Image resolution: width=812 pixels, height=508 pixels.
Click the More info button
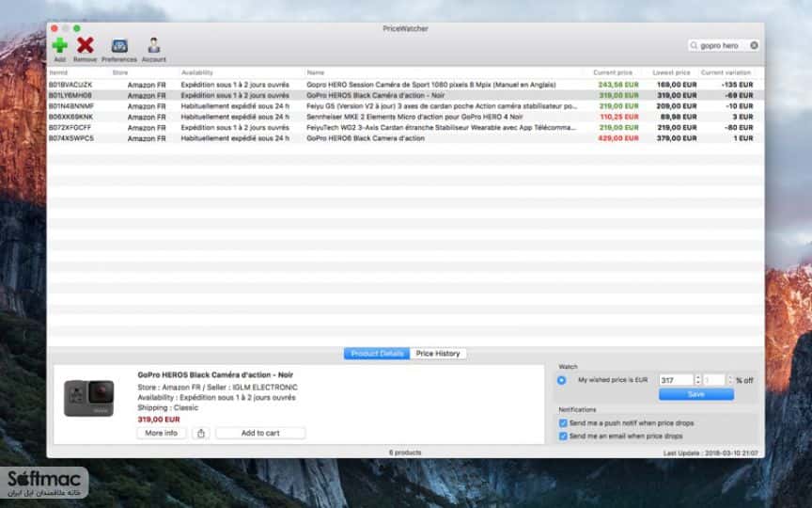point(161,434)
